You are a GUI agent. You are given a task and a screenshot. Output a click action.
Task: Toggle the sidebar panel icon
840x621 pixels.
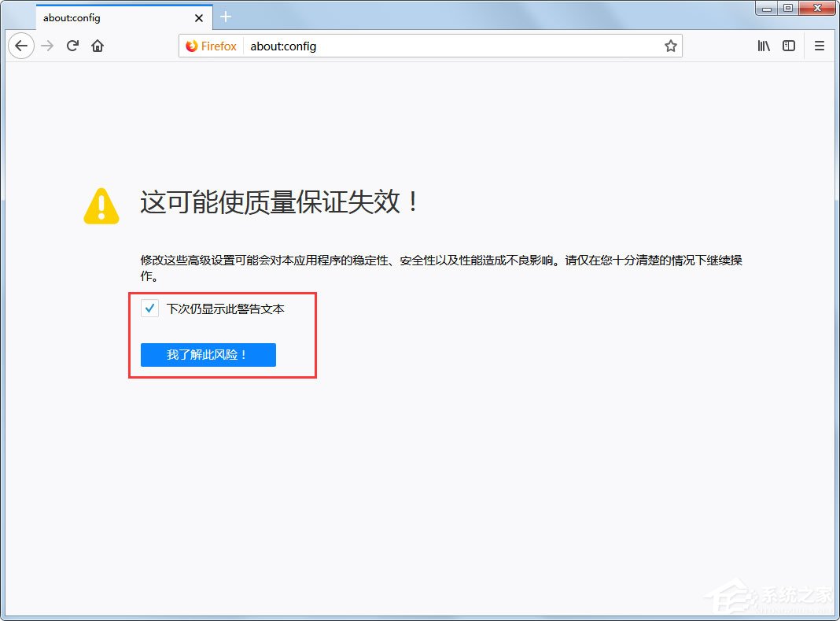point(789,46)
